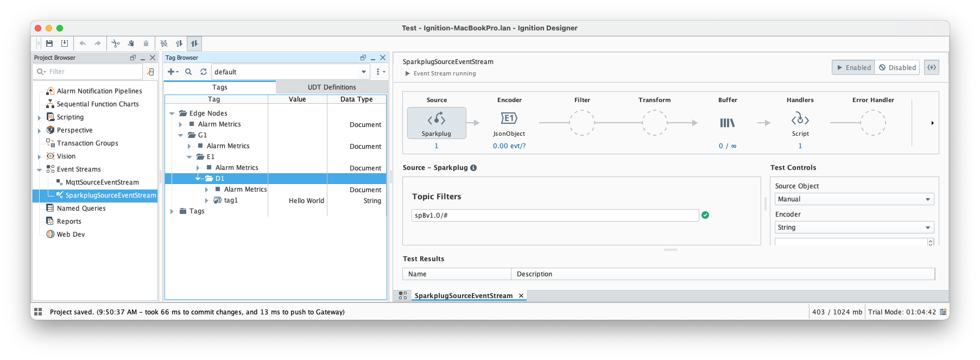Open the Encoder String dropdown

point(855,228)
